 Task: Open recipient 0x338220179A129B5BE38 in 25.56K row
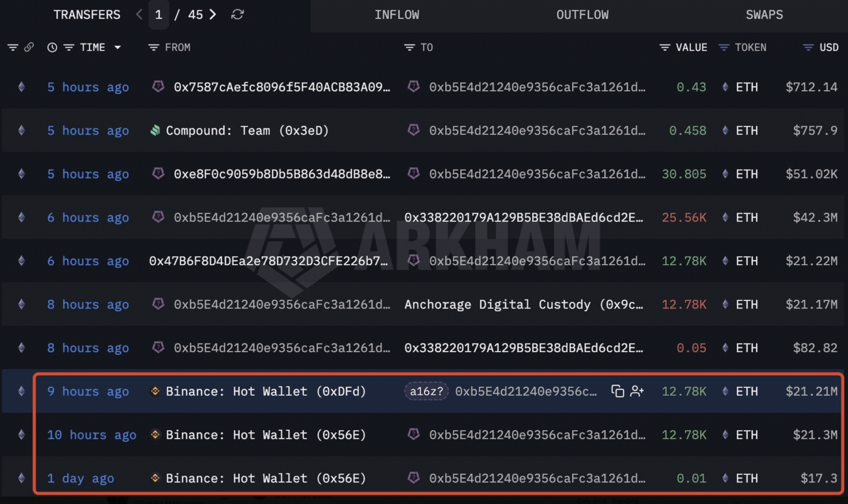click(523, 217)
